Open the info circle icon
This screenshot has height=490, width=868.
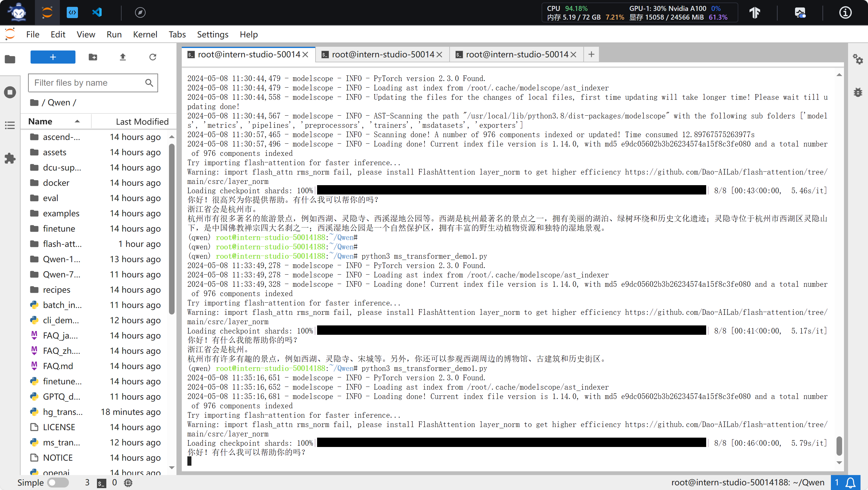(x=845, y=13)
